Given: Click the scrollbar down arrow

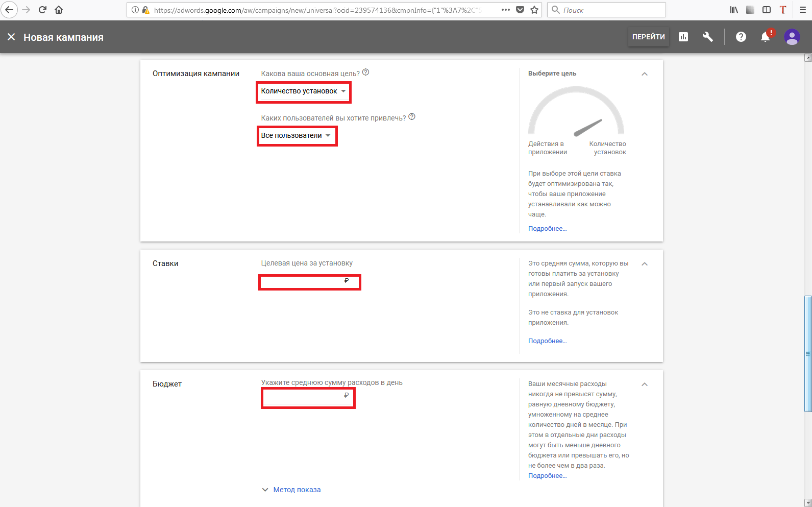Looking at the screenshot, I should (x=808, y=502).
